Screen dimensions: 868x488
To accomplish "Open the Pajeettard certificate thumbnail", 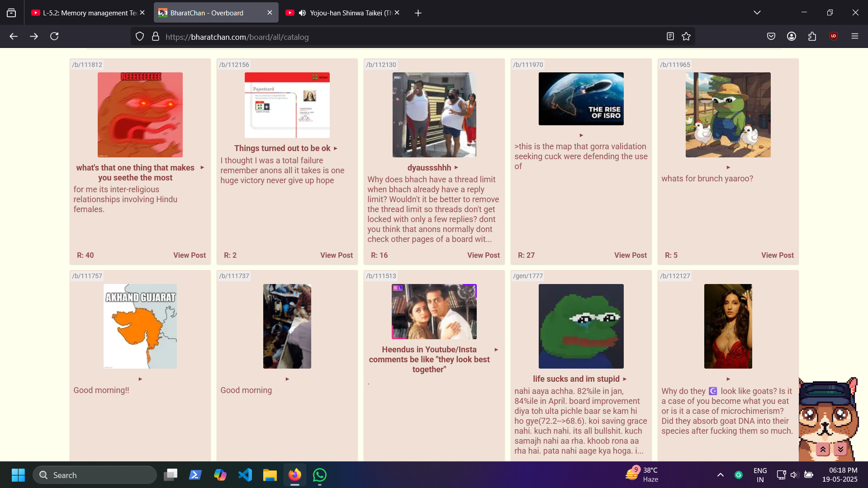I will click(x=287, y=105).
